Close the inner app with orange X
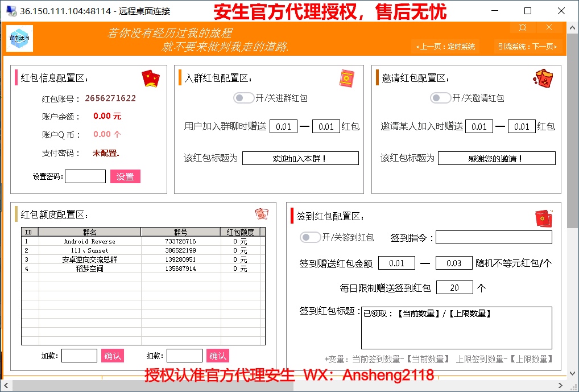The height and width of the screenshot is (392, 579). point(549,28)
